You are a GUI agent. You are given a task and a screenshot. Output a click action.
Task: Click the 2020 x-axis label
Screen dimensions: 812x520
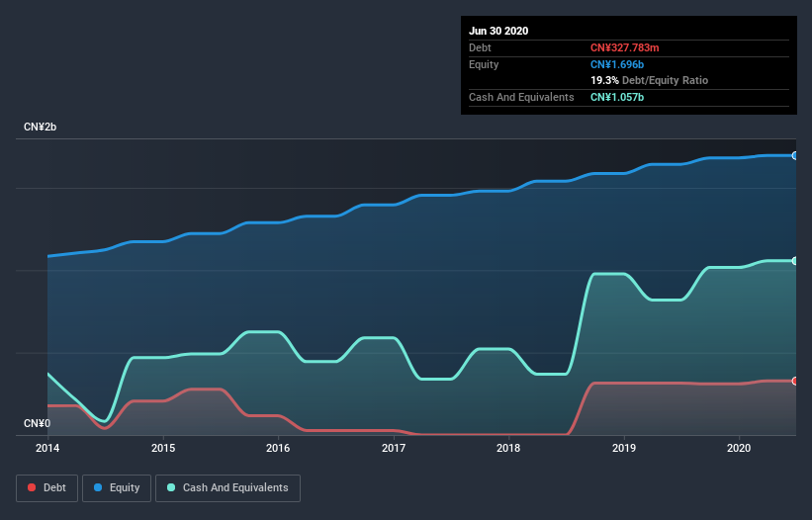(x=739, y=448)
